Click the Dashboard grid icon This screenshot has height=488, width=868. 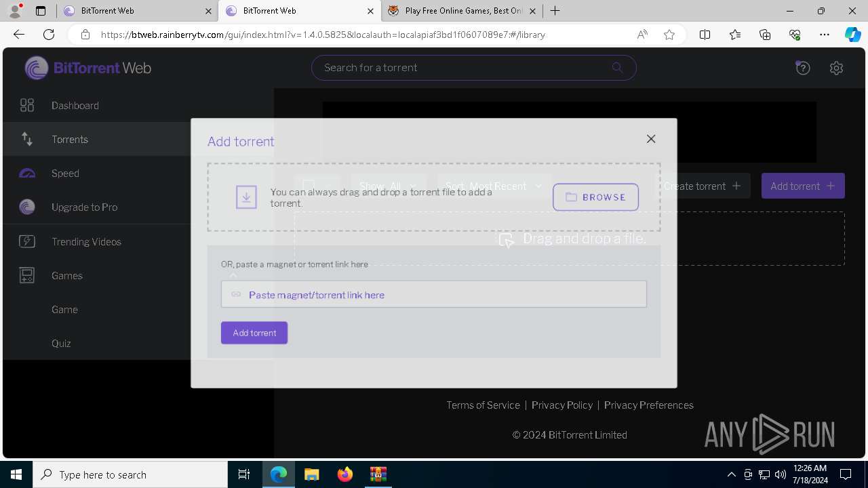click(x=27, y=105)
